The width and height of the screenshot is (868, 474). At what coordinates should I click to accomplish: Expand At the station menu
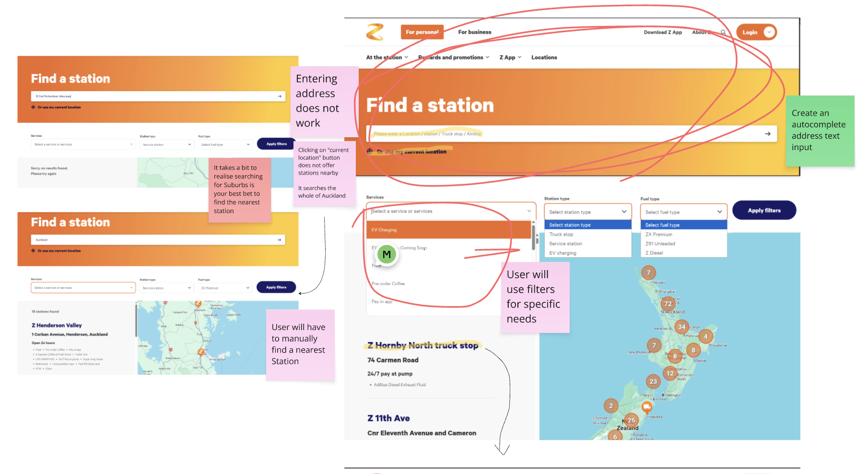(387, 57)
